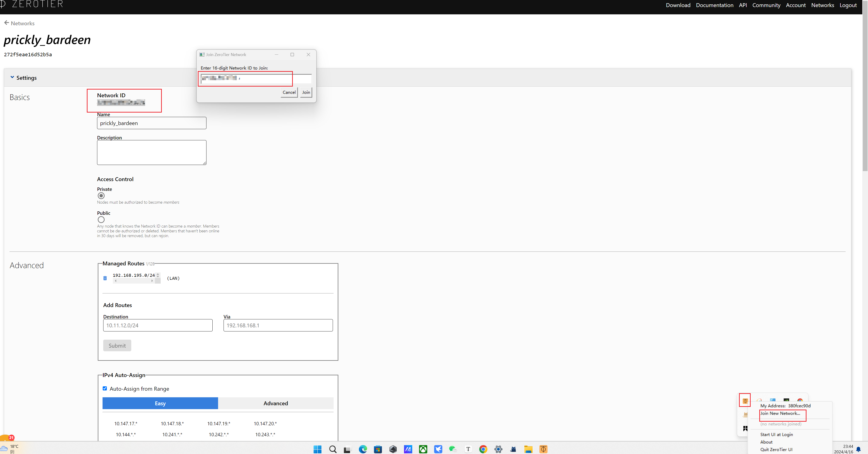Screen dimensions: 868x454
Task: Click the Name field containing prickly_bardeen
Action: (x=152, y=123)
